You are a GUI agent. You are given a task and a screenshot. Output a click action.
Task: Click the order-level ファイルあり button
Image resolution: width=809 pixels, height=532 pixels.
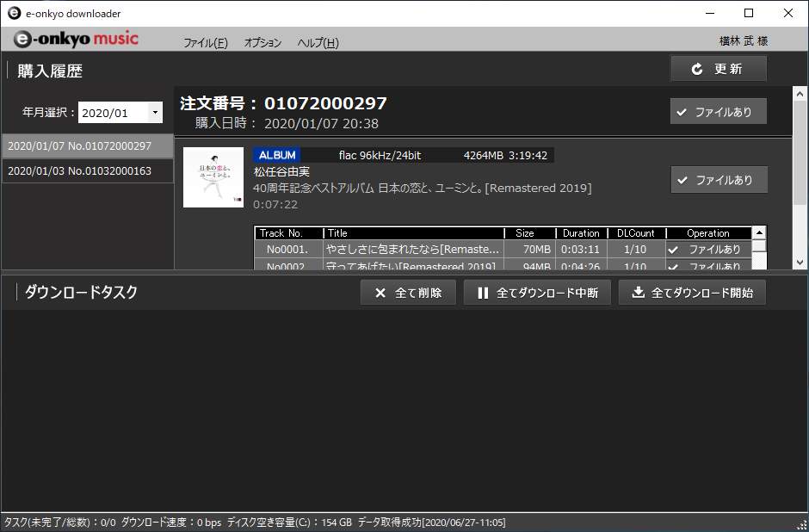[x=718, y=111]
